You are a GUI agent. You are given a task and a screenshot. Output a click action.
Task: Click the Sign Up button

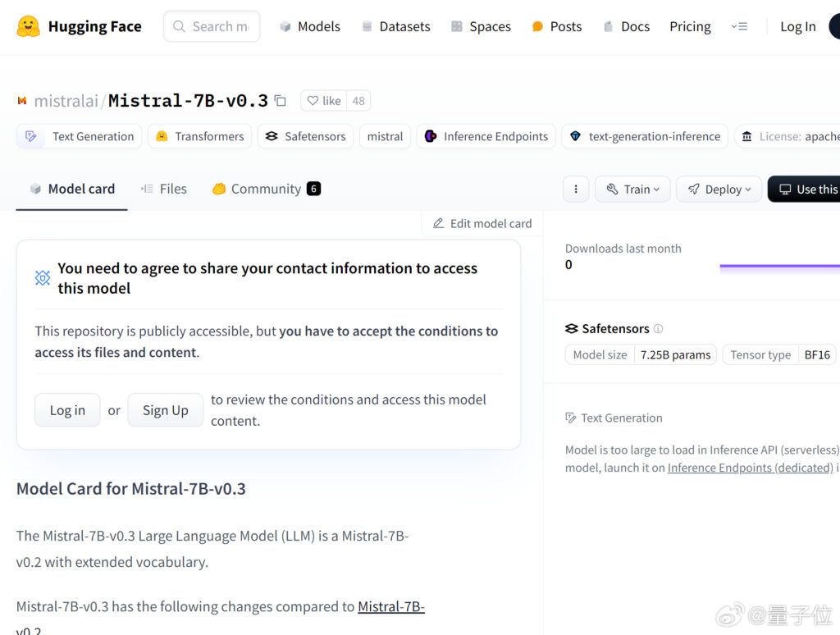pos(166,410)
